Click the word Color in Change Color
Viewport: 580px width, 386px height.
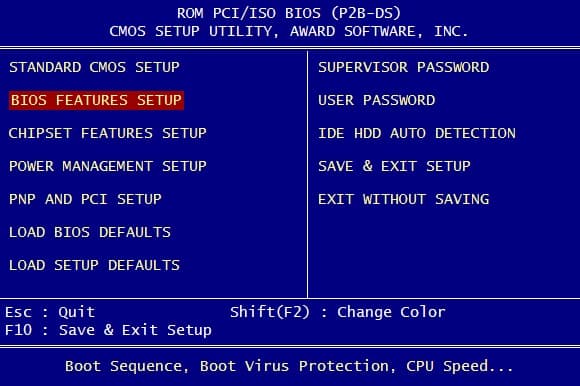[423, 312]
